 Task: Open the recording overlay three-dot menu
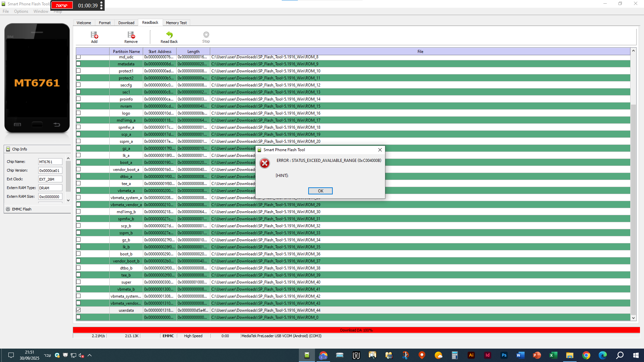[x=101, y=5]
